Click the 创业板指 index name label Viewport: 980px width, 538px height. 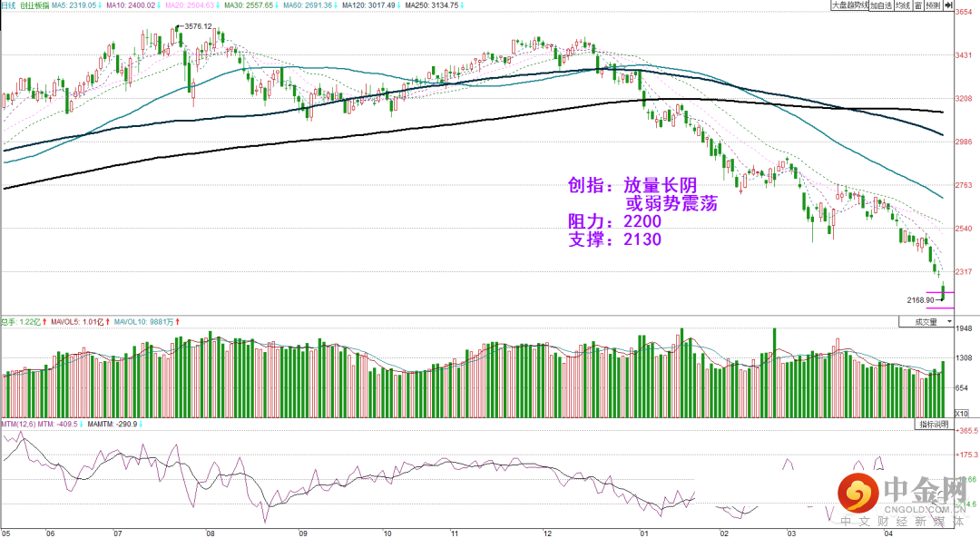[34, 5]
